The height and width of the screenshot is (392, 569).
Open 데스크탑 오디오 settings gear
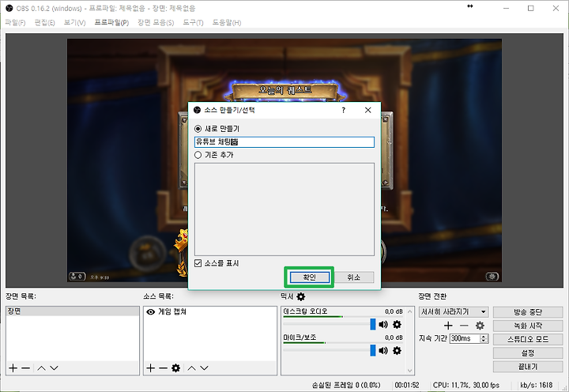click(x=398, y=324)
